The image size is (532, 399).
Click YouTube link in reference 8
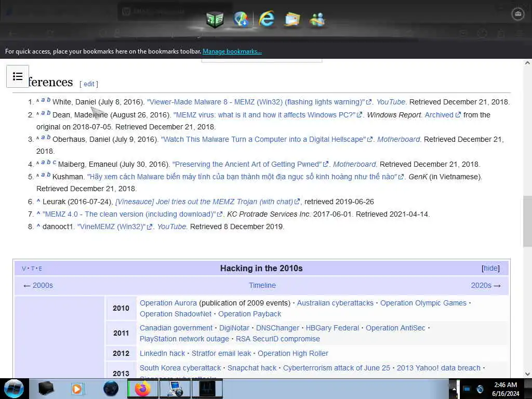pos(171,227)
